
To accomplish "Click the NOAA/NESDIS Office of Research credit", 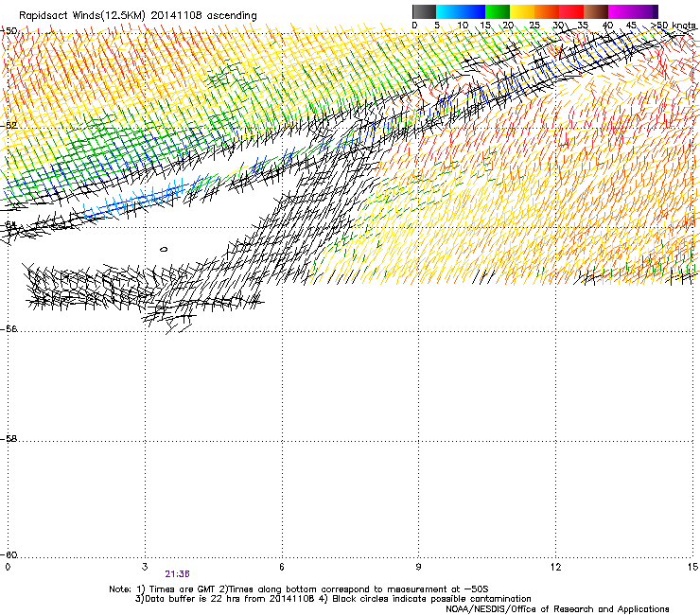I will 557,609.
